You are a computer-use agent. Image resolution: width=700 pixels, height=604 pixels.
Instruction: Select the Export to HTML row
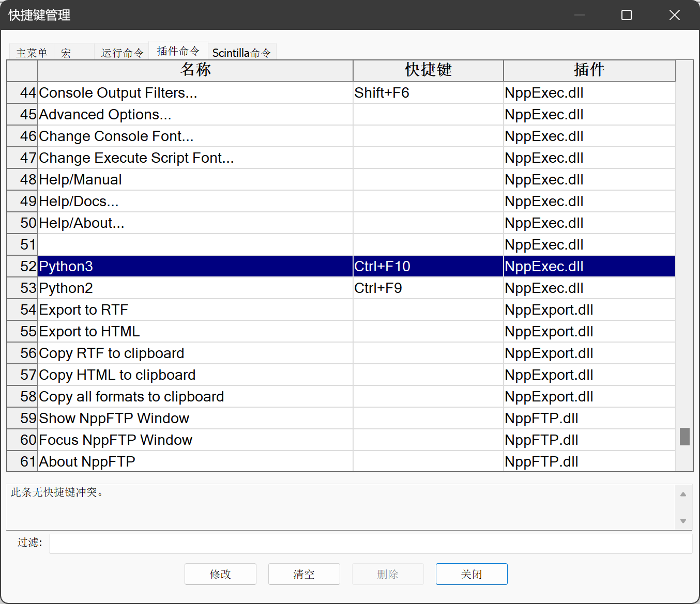pos(195,332)
